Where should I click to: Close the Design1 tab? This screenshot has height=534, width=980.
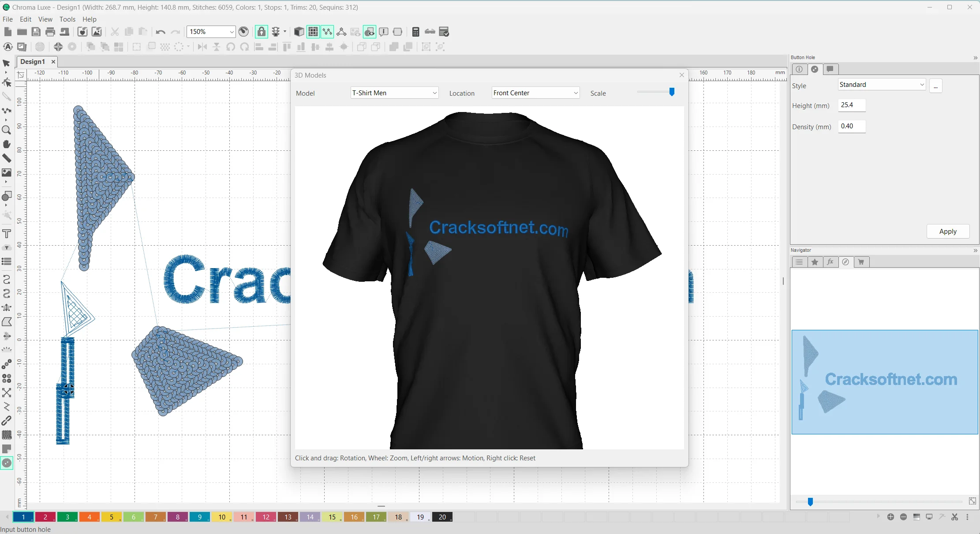pyautogui.click(x=53, y=62)
